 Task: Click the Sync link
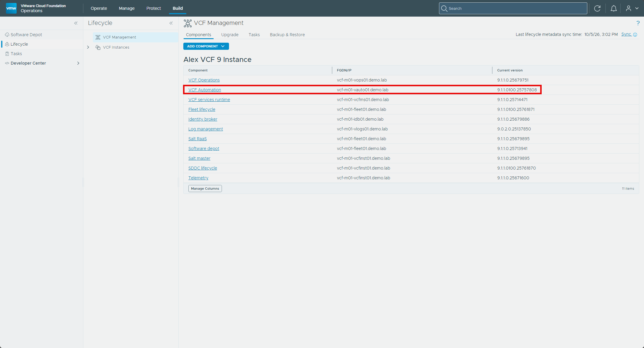[626, 34]
